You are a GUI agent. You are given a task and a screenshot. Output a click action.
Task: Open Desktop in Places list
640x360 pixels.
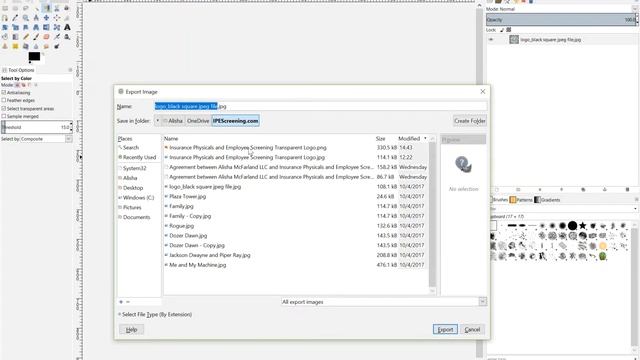pos(131,188)
